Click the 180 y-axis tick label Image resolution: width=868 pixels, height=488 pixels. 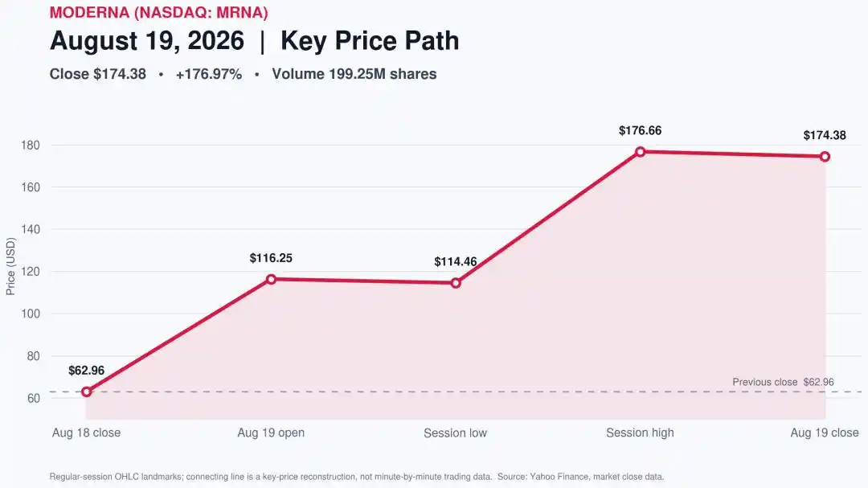(x=31, y=146)
